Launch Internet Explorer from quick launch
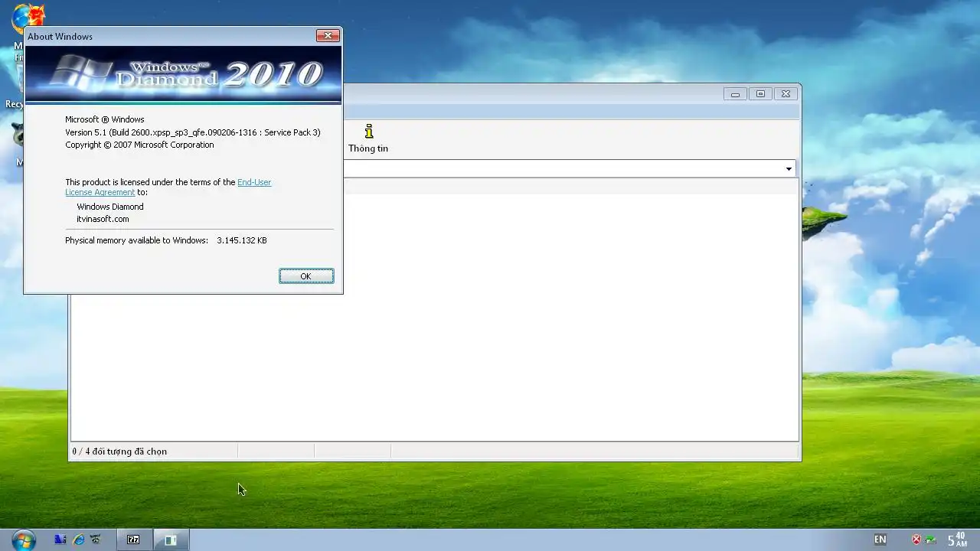Viewport: 980px width, 551px height. 78,540
